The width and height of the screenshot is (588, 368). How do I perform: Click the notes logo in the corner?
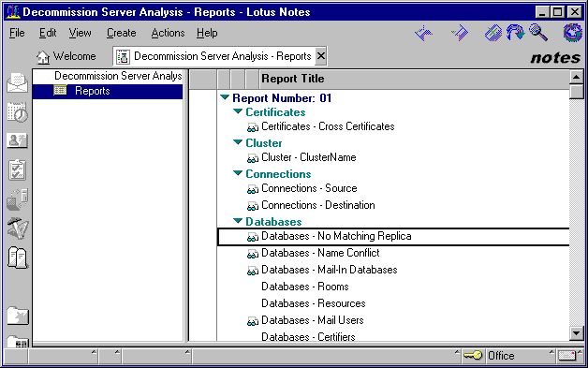click(555, 58)
